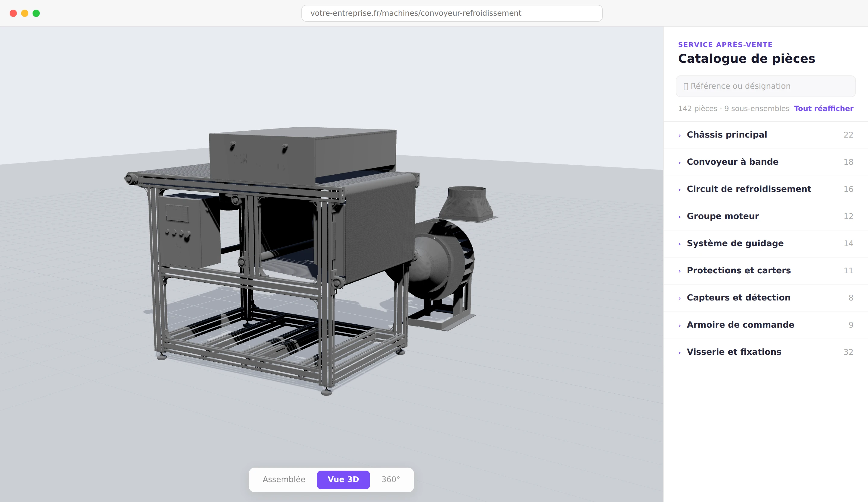
Task: Select the Châssis principal label
Action: (x=726, y=135)
